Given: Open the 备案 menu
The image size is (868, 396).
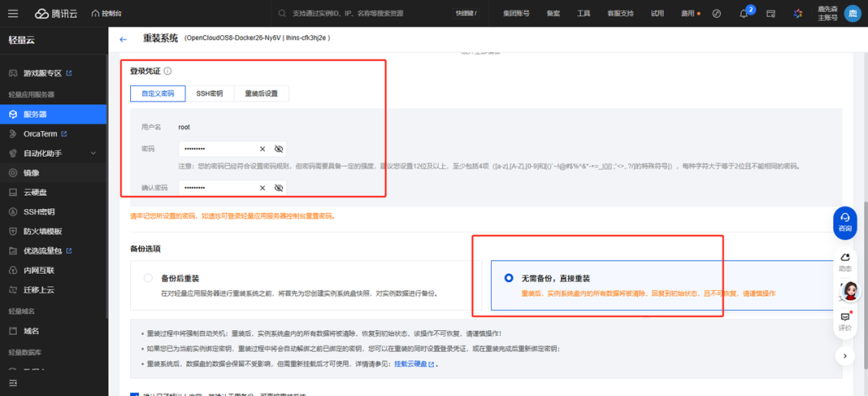Looking at the screenshot, I should 552,14.
